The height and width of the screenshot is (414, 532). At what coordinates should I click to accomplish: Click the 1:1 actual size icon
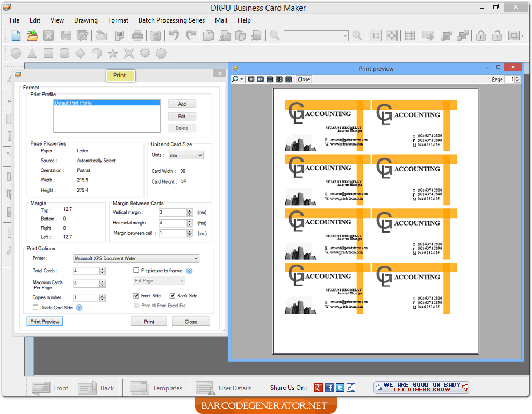coord(376,35)
